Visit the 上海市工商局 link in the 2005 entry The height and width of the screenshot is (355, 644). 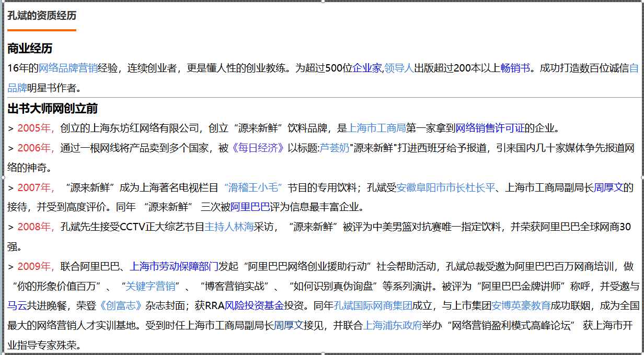377,128
